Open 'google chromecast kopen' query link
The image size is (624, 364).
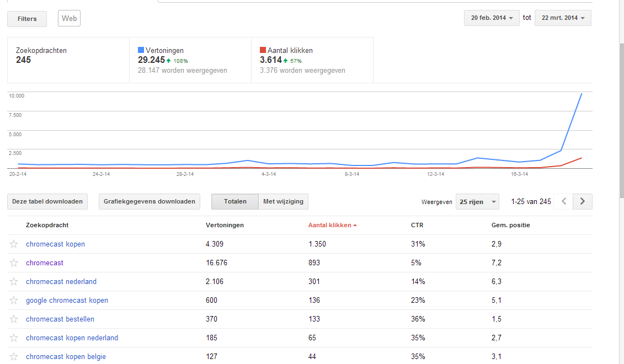(67, 300)
